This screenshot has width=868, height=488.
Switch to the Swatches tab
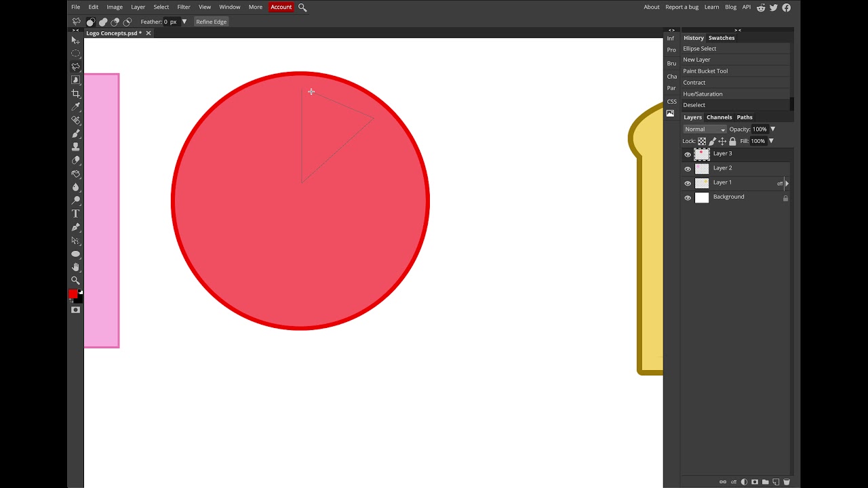coord(722,38)
